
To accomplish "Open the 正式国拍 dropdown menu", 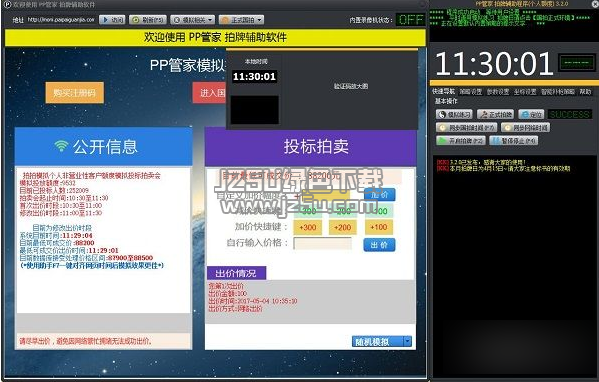I will pyautogui.click(x=241, y=20).
